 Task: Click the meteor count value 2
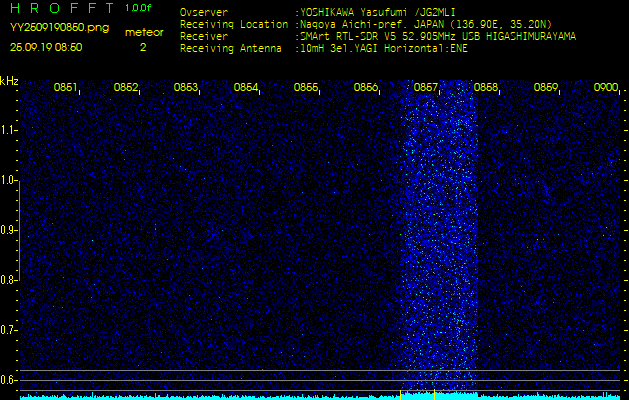[143, 47]
